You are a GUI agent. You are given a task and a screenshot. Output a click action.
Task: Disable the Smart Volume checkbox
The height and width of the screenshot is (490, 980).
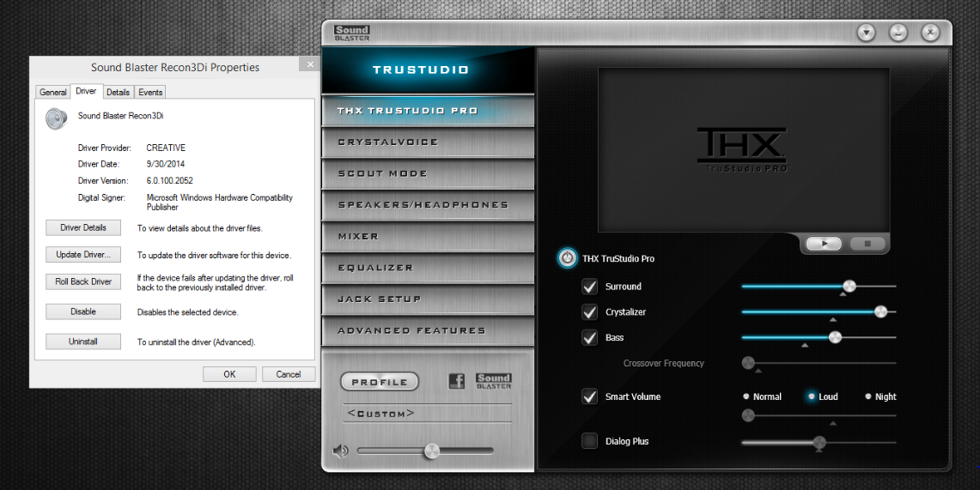click(589, 396)
